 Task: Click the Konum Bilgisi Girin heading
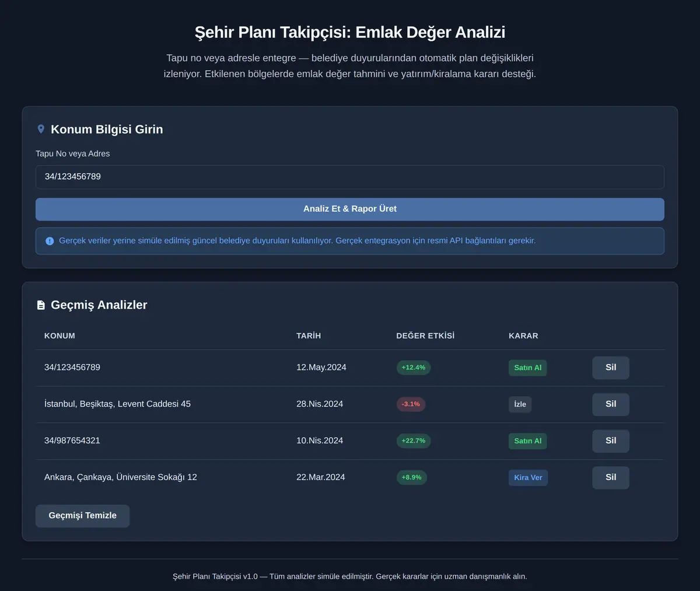107,130
